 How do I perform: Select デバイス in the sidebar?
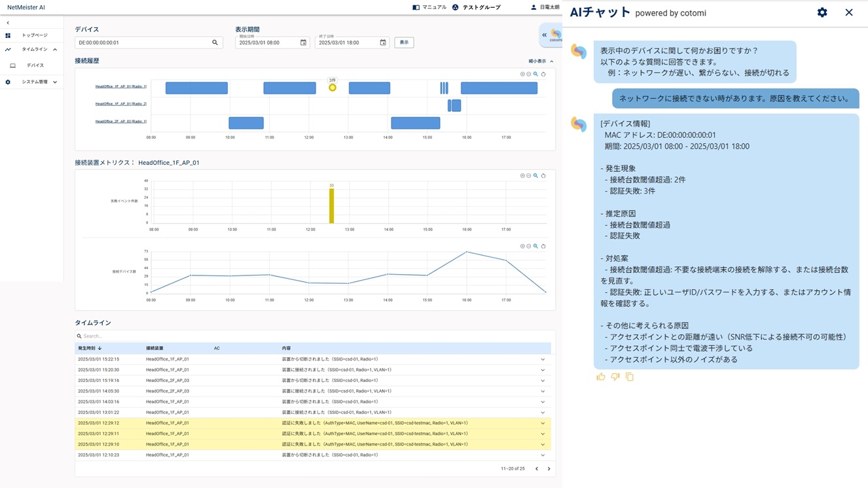point(35,65)
